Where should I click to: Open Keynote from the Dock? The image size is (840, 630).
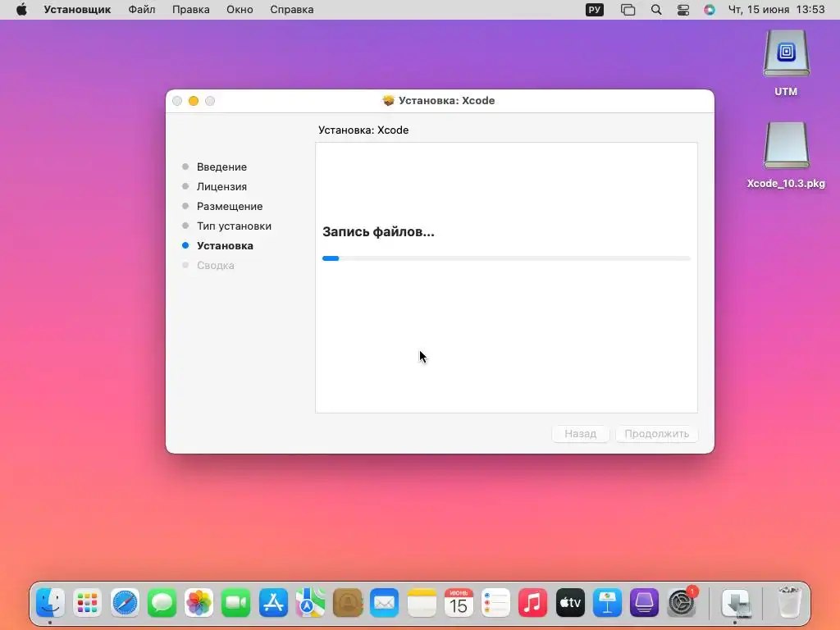[607, 603]
